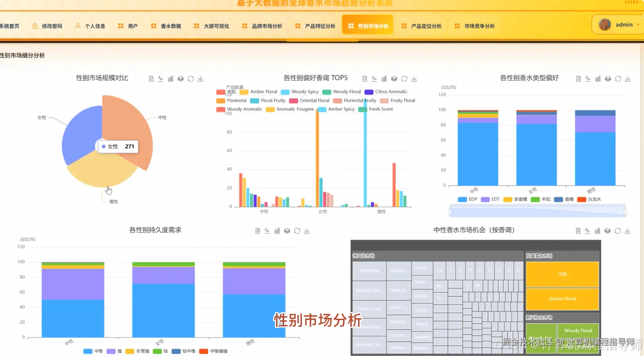Switch 各性别香水类型偏好 to bar chart

click(598, 78)
